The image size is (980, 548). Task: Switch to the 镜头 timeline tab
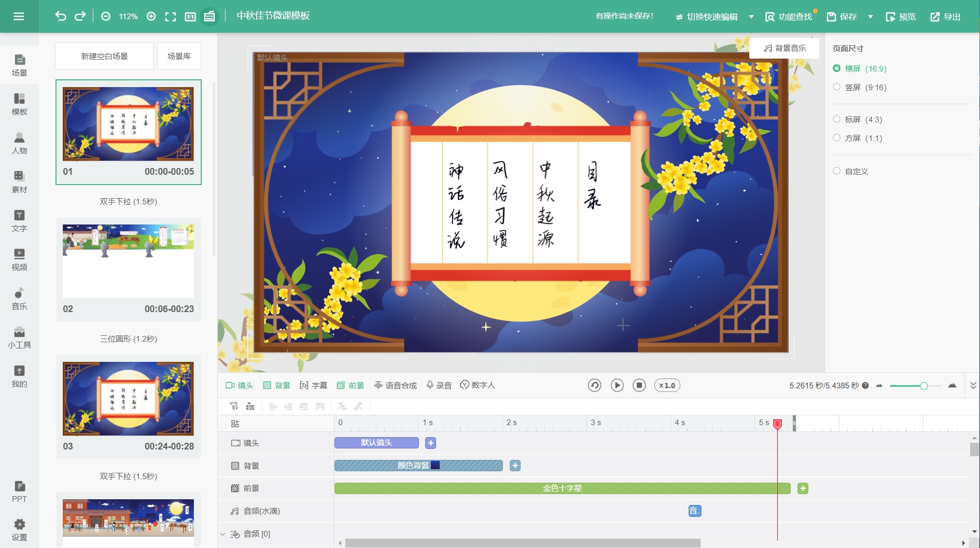[x=240, y=385]
